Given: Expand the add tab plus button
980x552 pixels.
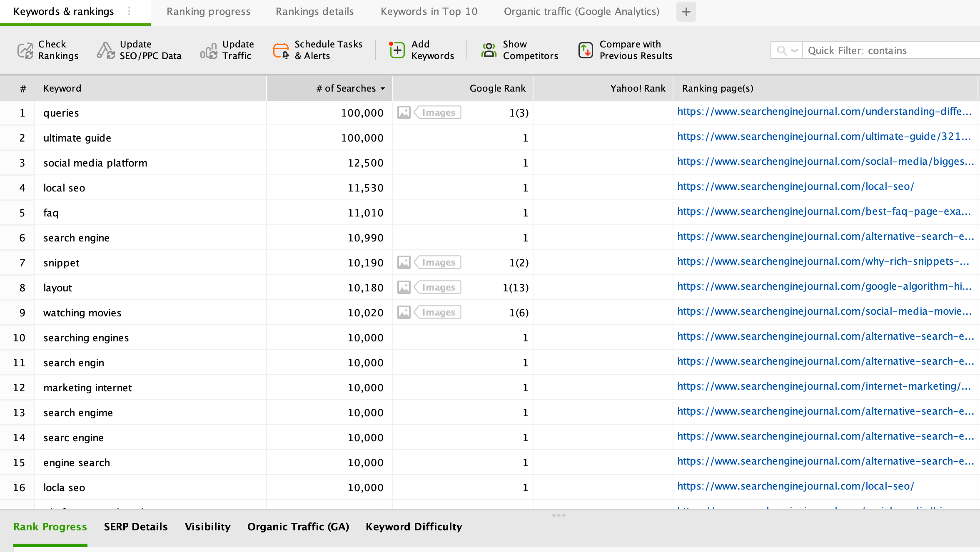Looking at the screenshot, I should pyautogui.click(x=686, y=11).
